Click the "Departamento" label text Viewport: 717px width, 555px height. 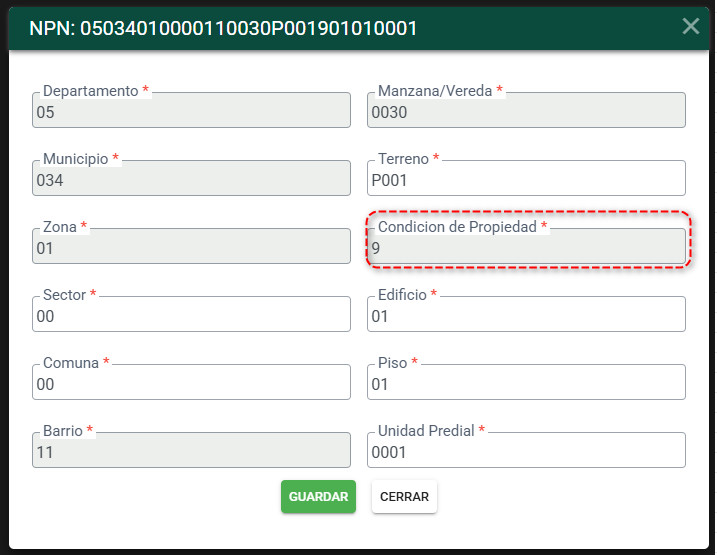click(x=91, y=91)
